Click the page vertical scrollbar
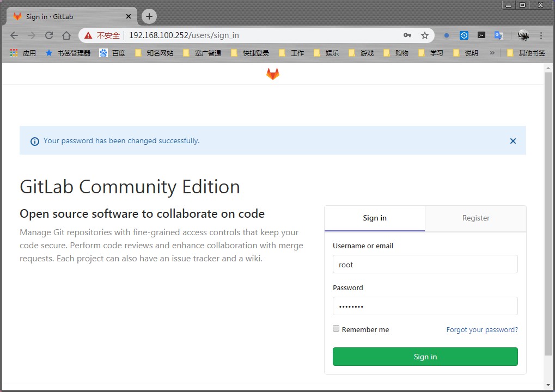 548,214
